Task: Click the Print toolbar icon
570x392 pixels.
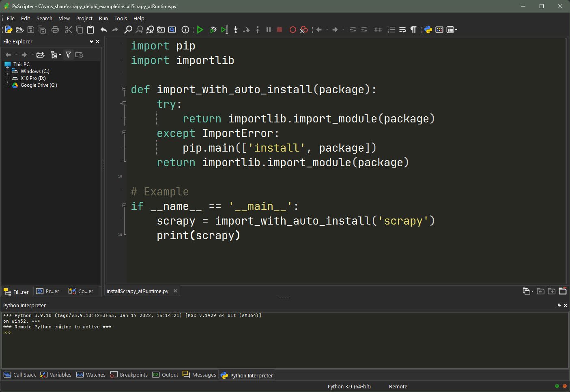Action: click(x=55, y=30)
